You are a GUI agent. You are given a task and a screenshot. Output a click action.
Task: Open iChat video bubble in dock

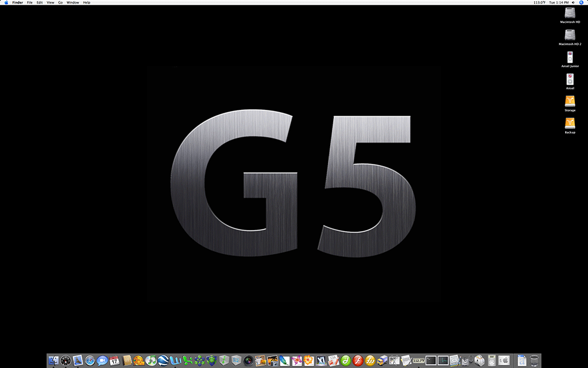pyautogui.click(x=102, y=361)
